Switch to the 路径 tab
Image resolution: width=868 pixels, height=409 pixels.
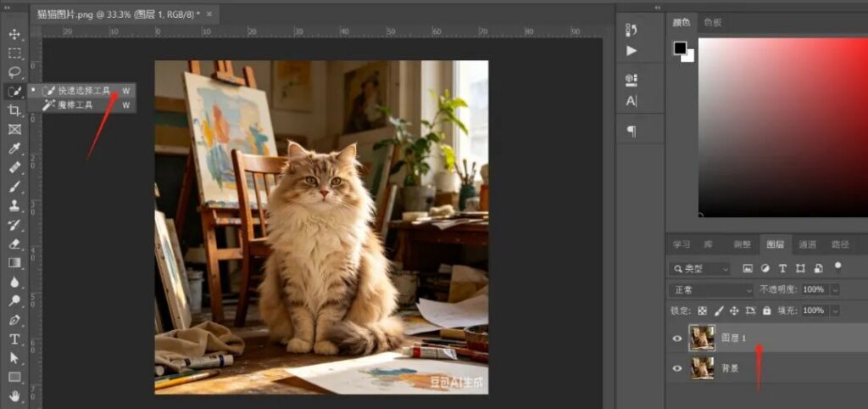[x=840, y=244]
